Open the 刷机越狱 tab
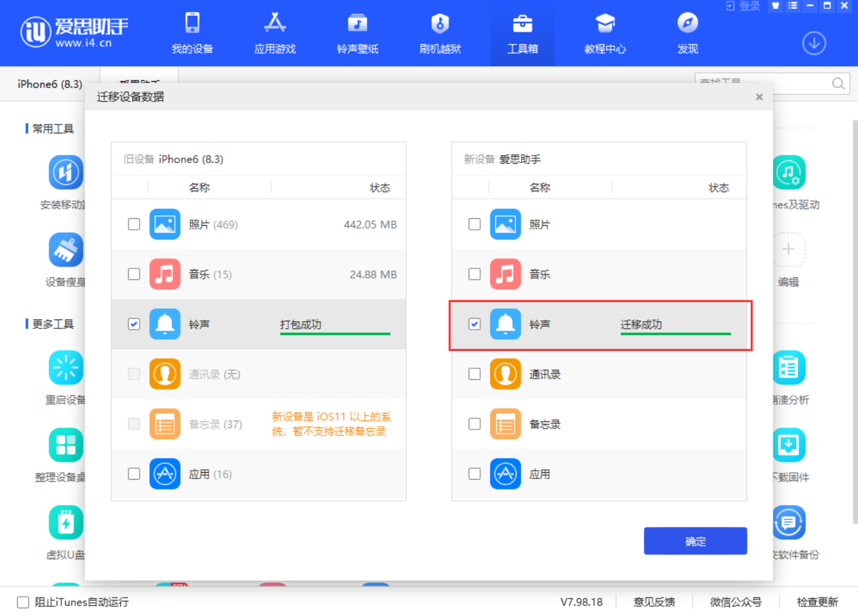This screenshot has height=616, width=858. click(440, 34)
